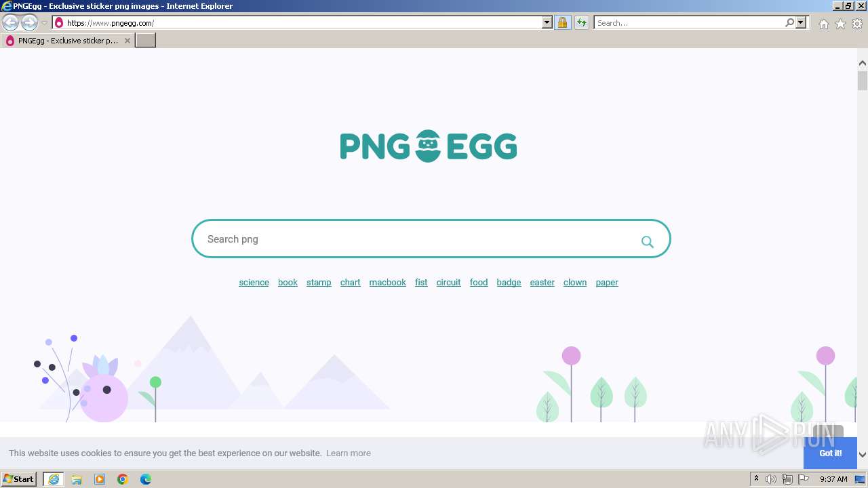
Task: Click the Search png input field
Action: [x=417, y=239]
